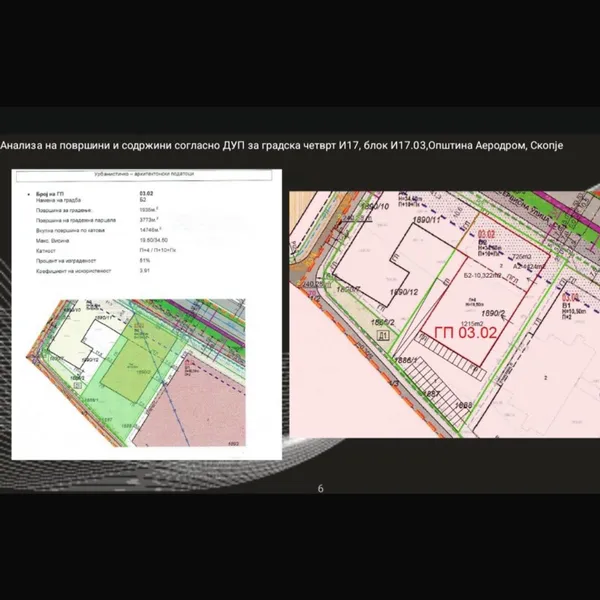Click parcel number 1888 on the large map
Screen dimensions: 600x600
coord(464,405)
